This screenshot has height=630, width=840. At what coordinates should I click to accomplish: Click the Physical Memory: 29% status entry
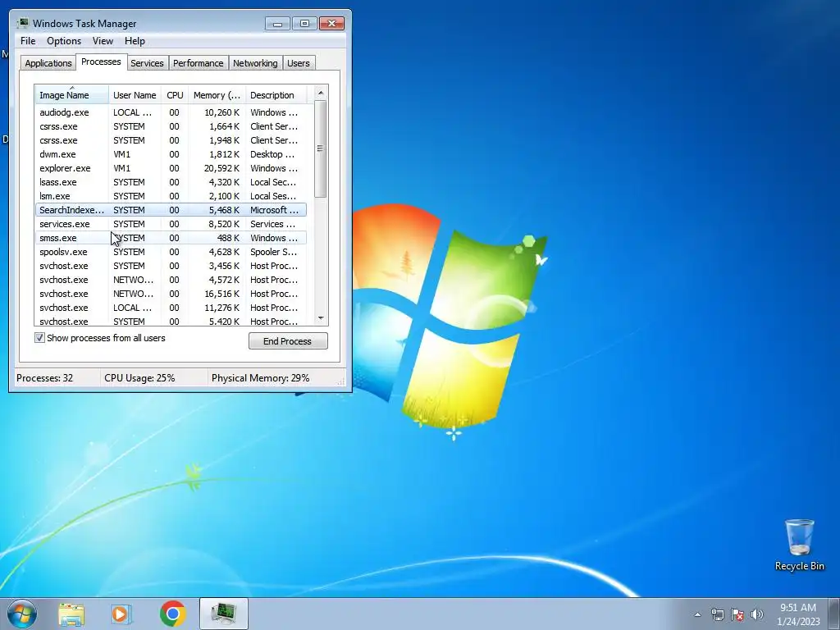point(261,377)
